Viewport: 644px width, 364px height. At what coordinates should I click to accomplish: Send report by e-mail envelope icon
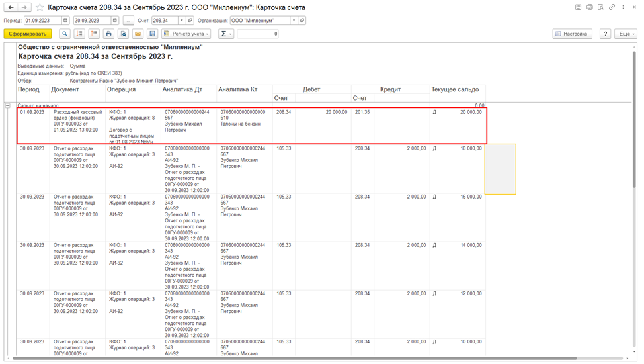click(138, 34)
